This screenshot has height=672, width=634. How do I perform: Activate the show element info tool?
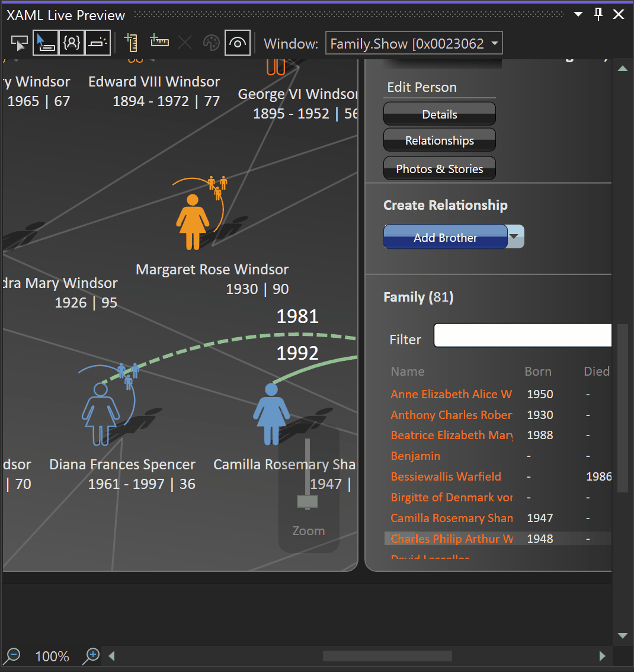point(72,43)
